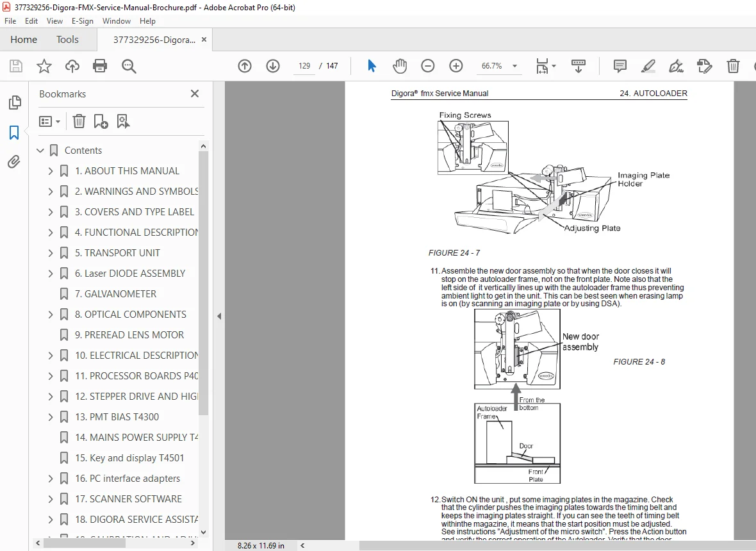The image size is (756, 551).
Task: Select the 377329256-Digora document tab
Action: pos(154,40)
